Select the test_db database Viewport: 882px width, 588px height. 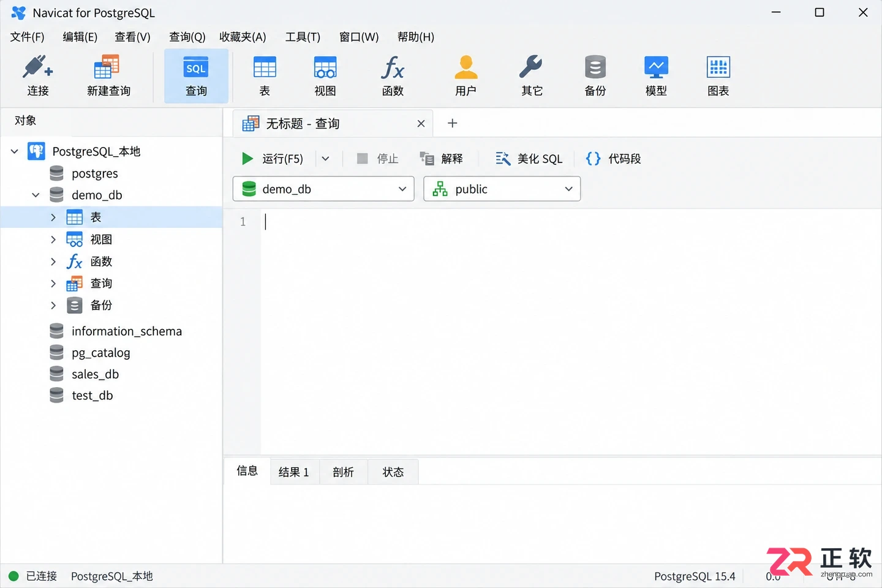pyautogui.click(x=81, y=395)
